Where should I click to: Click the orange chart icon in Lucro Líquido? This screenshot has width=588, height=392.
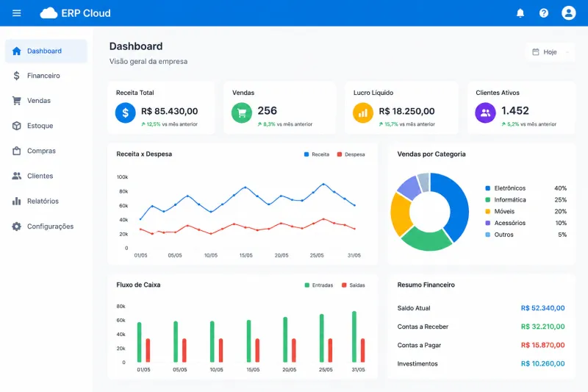click(363, 113)
